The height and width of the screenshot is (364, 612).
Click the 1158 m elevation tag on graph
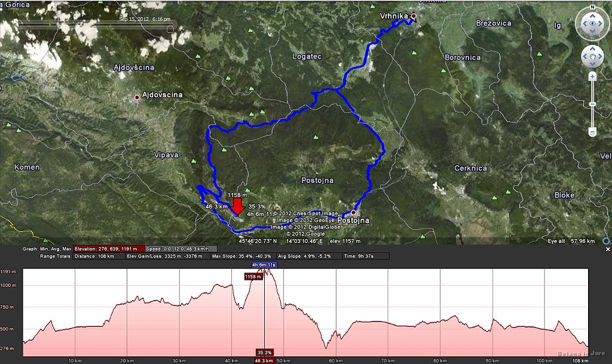(253, 277)
